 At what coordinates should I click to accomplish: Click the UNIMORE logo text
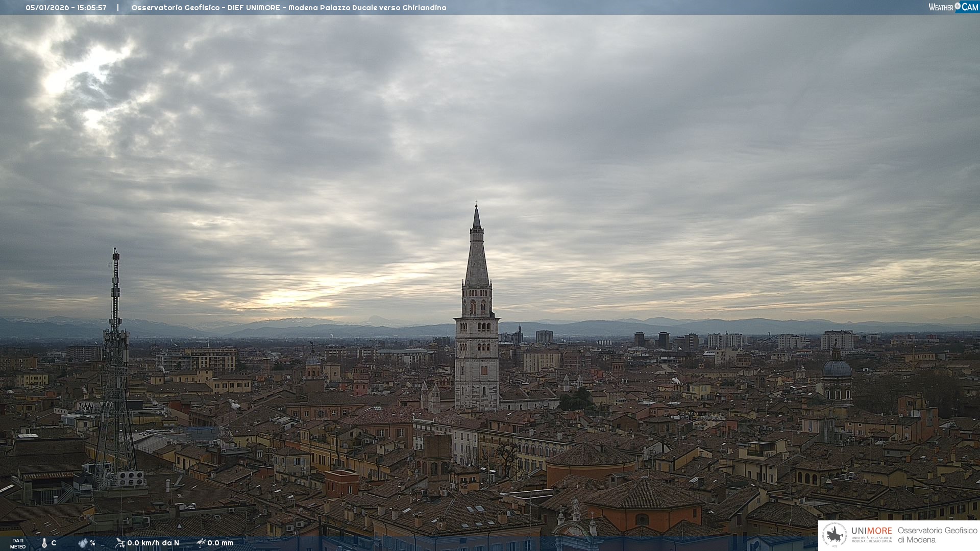tap(871, 531)
